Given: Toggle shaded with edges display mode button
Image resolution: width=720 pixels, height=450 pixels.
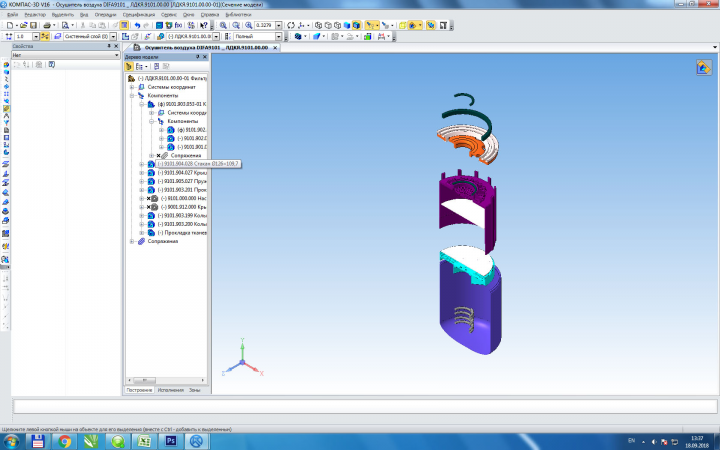Looking at the screenshot, I should [x=356, y=25].
